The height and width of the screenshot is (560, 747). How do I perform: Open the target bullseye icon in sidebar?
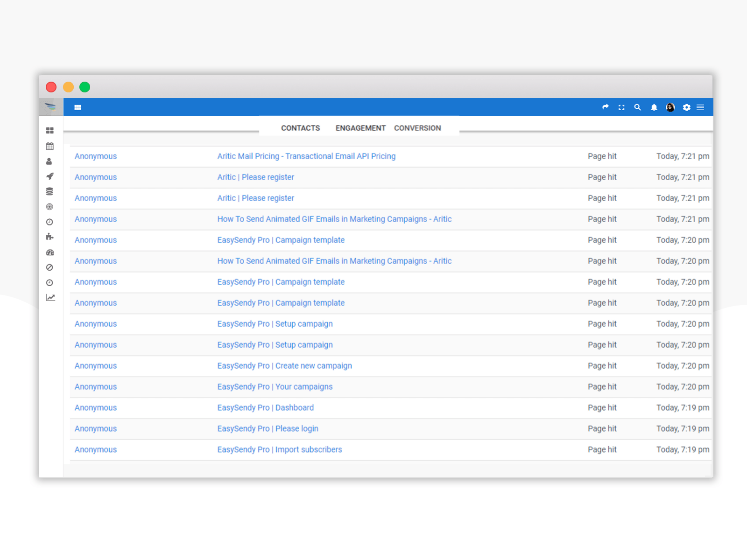pos(49,207)
